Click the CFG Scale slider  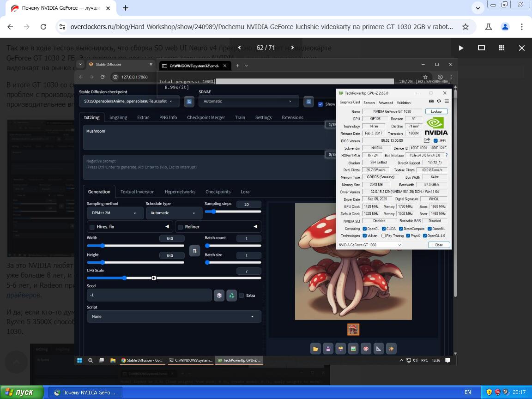174,278
